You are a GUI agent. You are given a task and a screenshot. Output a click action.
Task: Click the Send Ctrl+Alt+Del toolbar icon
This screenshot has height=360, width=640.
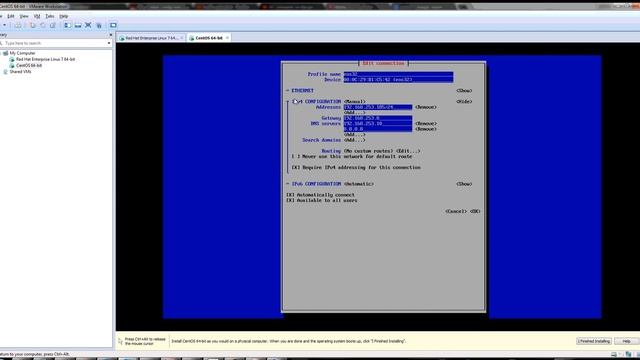coord(18,25)
